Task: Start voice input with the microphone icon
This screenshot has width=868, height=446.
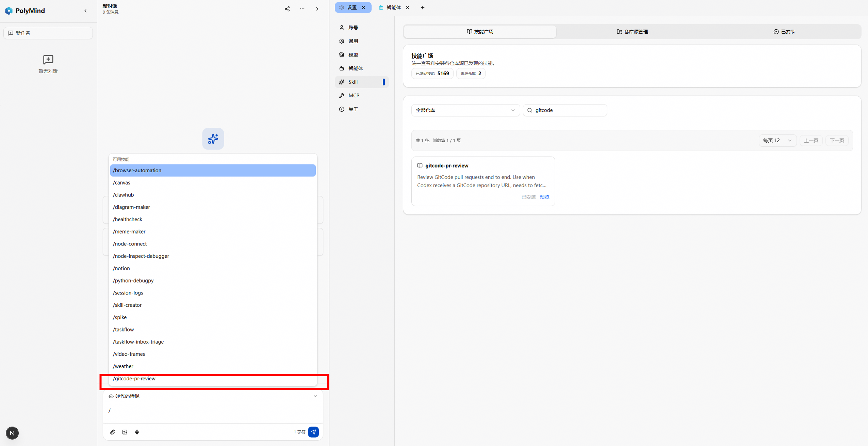Action: coord(137,432)
